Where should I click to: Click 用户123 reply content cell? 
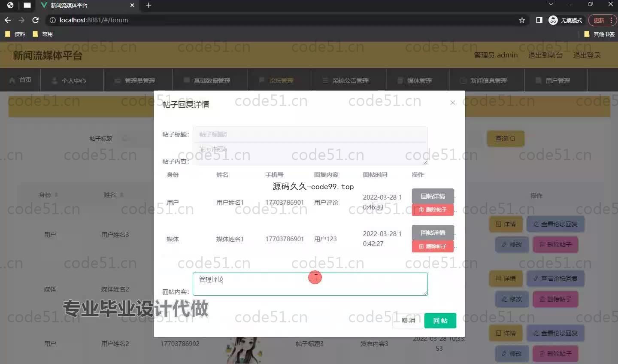(x=325, y=239)
